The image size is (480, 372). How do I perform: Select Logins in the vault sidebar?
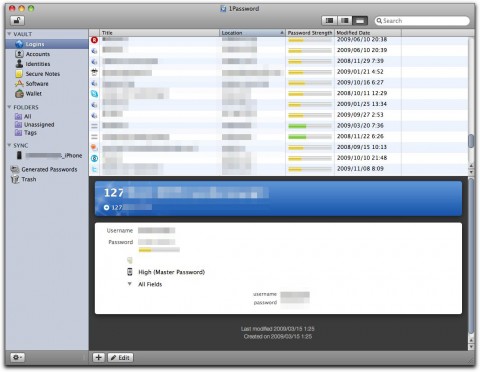(47, 44)
